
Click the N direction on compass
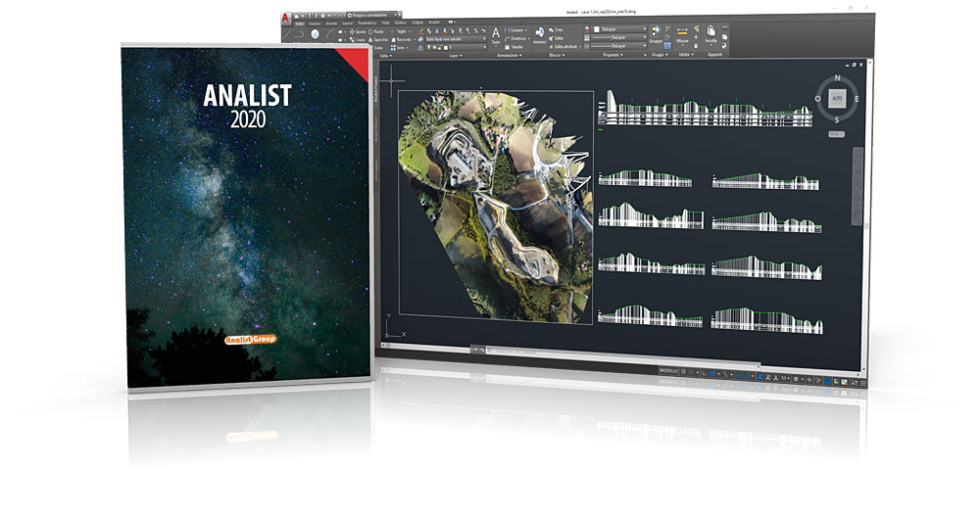pos(838,78)
